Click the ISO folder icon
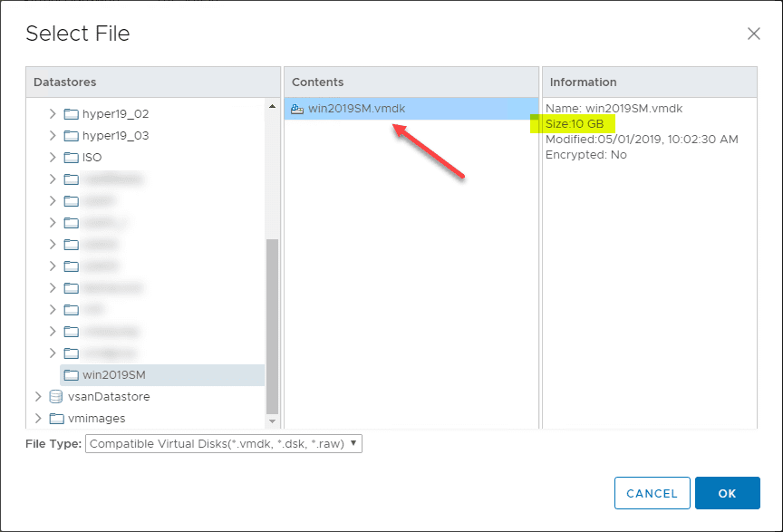This screenshot has height=532, width=783. click(72, 157)
